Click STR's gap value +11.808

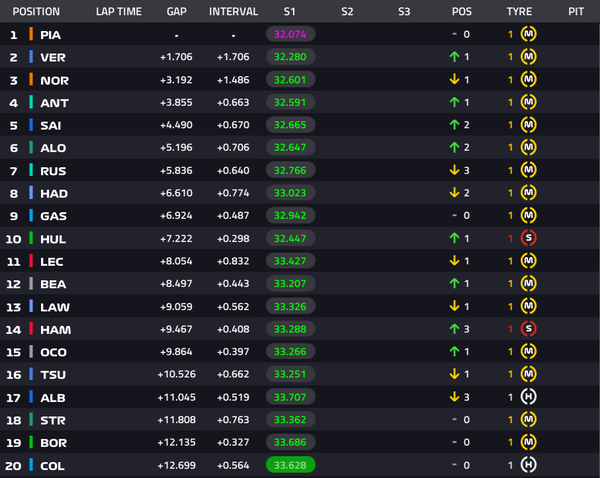[176, 419]
